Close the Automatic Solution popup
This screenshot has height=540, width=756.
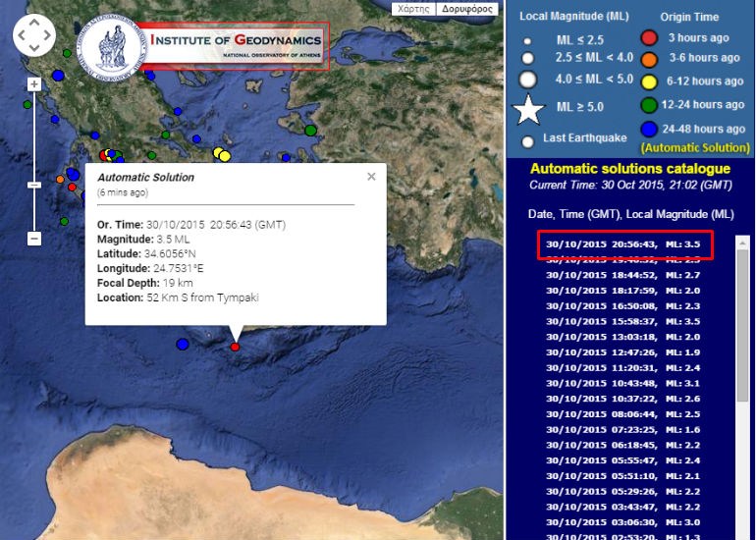tap(371, 177)
